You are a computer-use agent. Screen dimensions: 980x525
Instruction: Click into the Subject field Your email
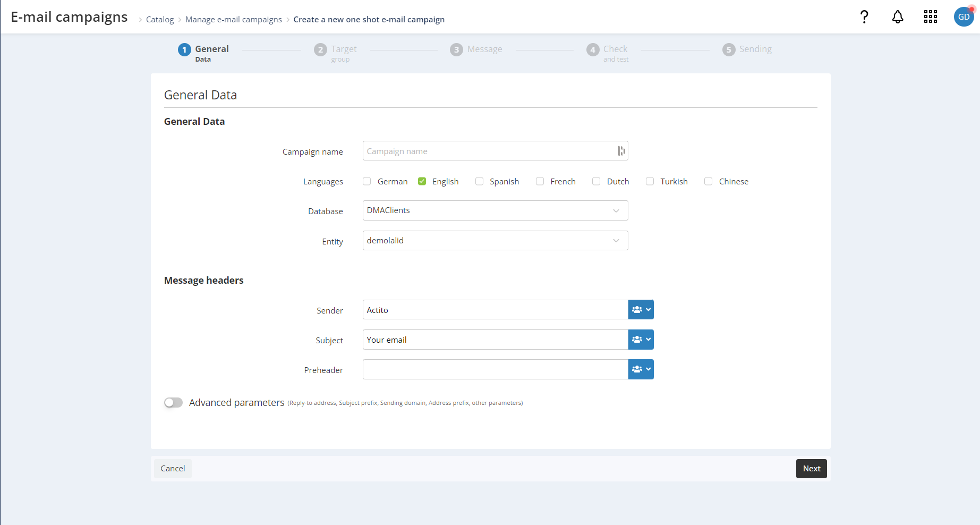[x=496, y=340]
